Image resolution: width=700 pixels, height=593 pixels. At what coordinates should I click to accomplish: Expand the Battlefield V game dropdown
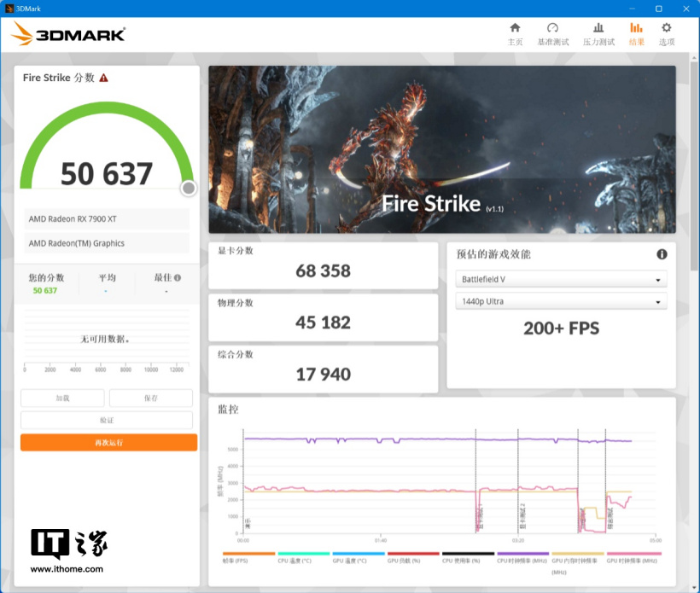click(561, 280)
